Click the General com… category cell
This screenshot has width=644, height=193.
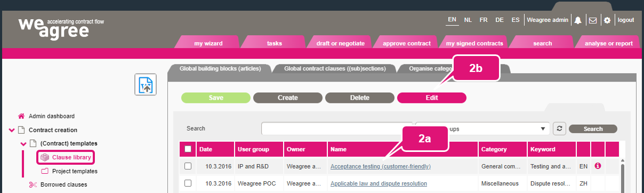click(502, 166)
